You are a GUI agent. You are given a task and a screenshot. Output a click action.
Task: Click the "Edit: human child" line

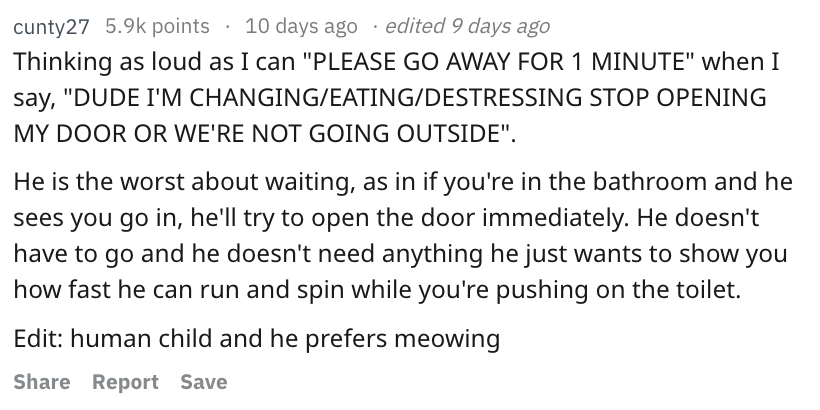click(x=257, y=338)
